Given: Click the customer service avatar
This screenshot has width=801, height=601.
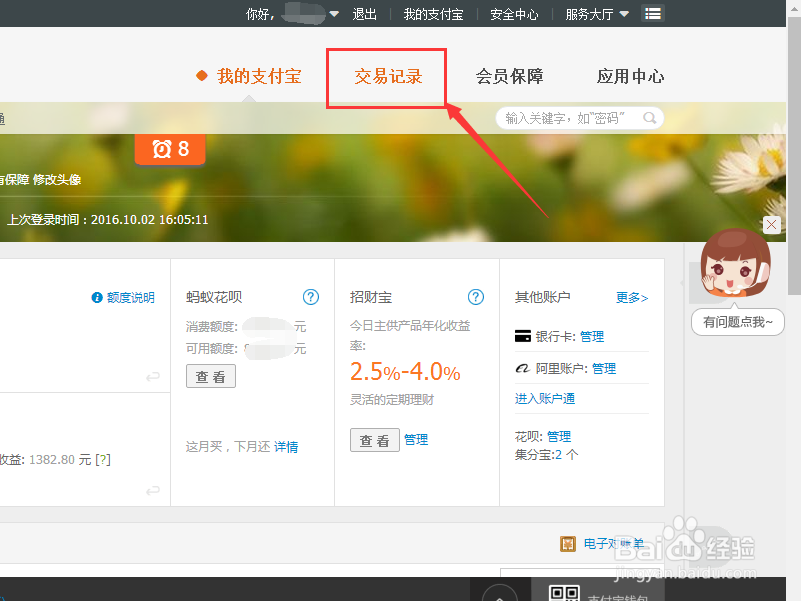Looking at the screenshot, I should [x=735, y=263].
